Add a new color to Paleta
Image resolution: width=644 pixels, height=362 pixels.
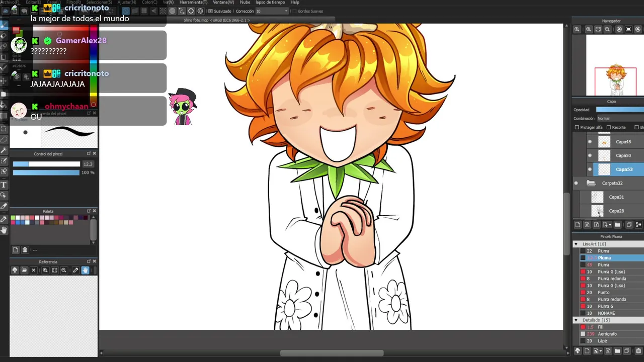pos(16,250)
